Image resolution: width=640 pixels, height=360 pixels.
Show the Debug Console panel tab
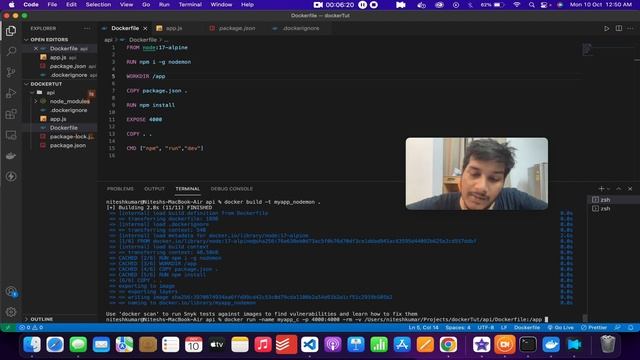231,189
